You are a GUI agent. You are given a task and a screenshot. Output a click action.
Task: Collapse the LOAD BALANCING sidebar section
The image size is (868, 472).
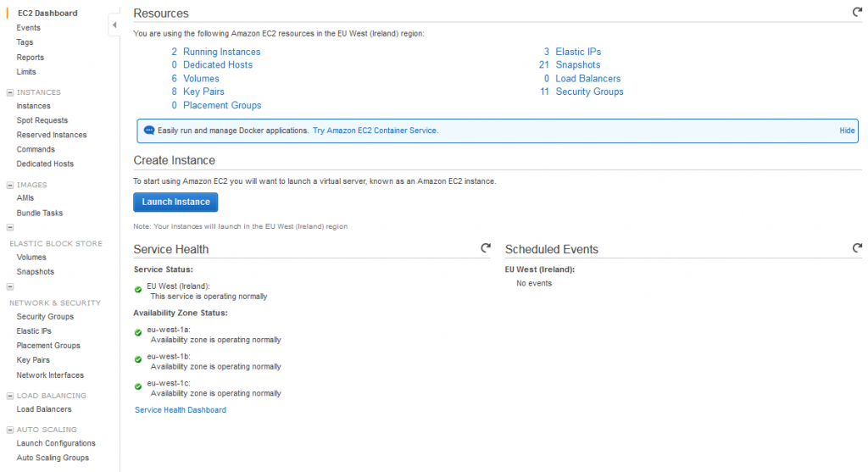10,396
